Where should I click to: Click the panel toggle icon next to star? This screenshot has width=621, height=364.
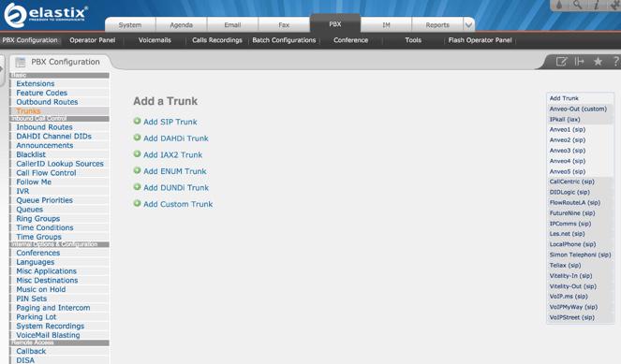(x=580, y=62)
